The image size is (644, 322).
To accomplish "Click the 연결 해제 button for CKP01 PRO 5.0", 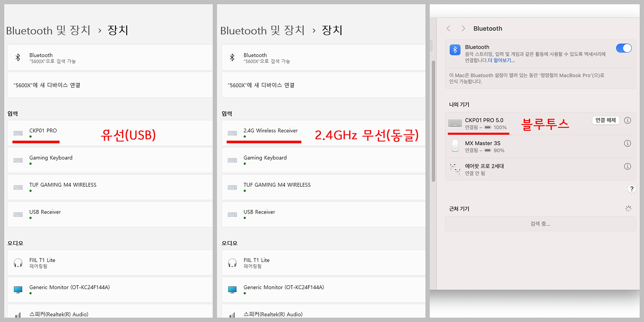I will [x=606, y=120].
